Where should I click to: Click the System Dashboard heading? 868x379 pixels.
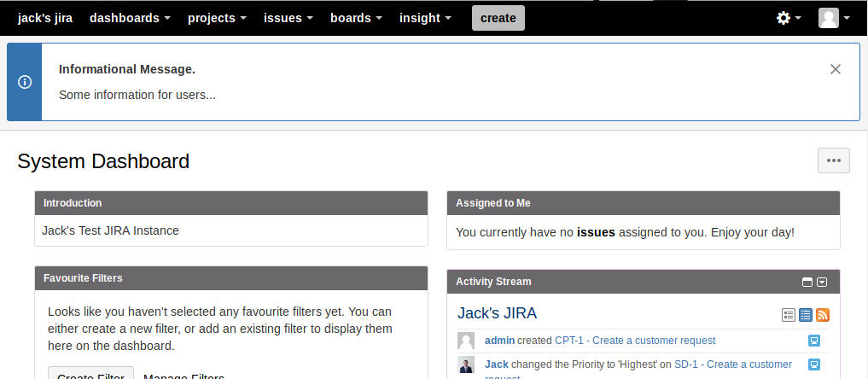[x=103, y=161]
